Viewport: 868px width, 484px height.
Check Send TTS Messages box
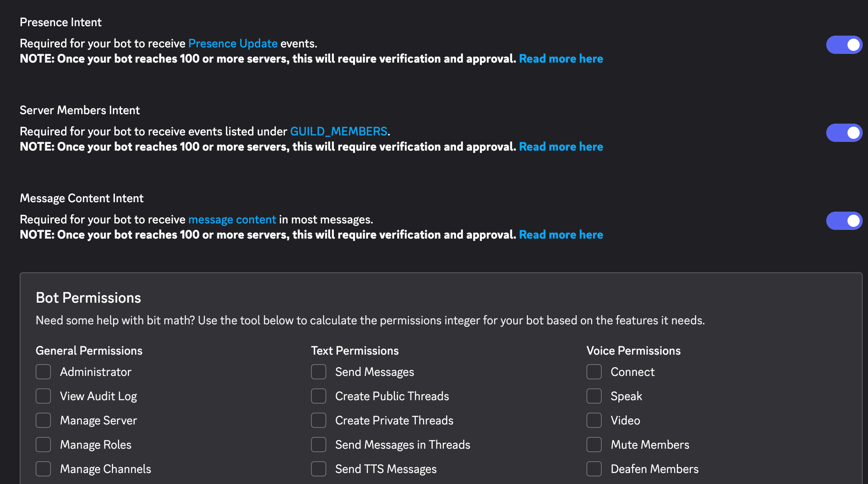[x=319, y=469]
